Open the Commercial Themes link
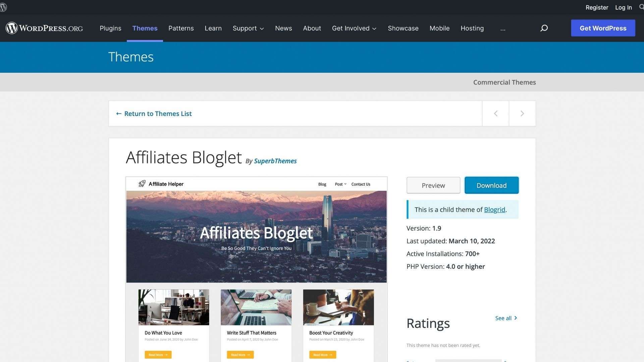The height and width of the screenshot is (362, 644). click(504, 82)
